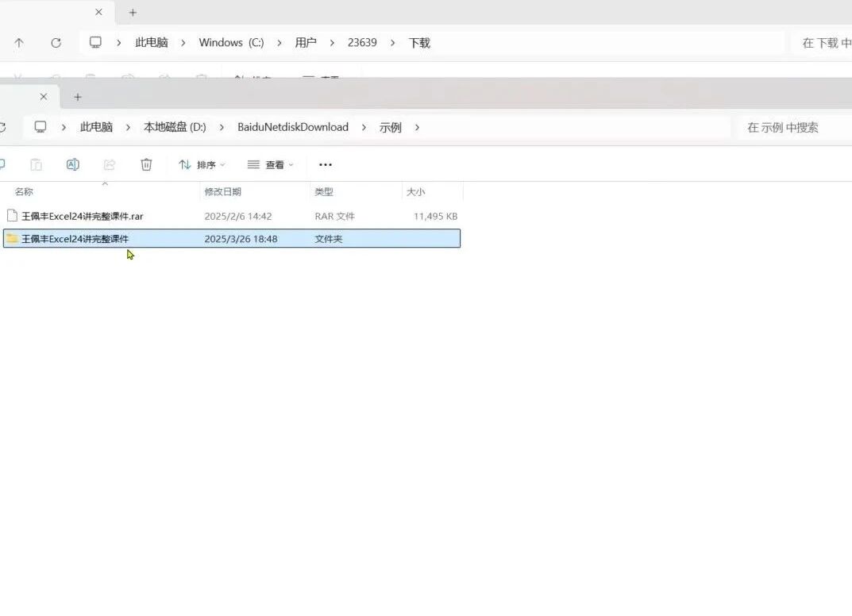Open Windows (C:) breadcrumb in back window
This screenshot has height=616, width=852.
[232, 42]
